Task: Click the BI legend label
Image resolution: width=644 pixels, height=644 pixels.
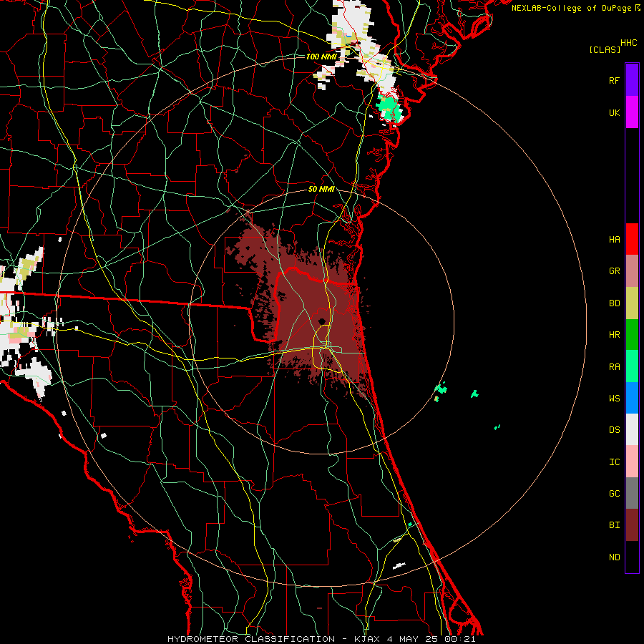Action: [614, 525]
